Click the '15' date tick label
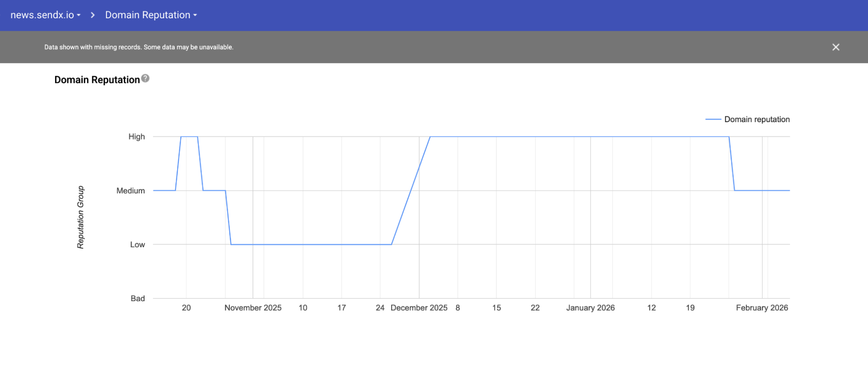The image size is (868, 375). (496, 308)
